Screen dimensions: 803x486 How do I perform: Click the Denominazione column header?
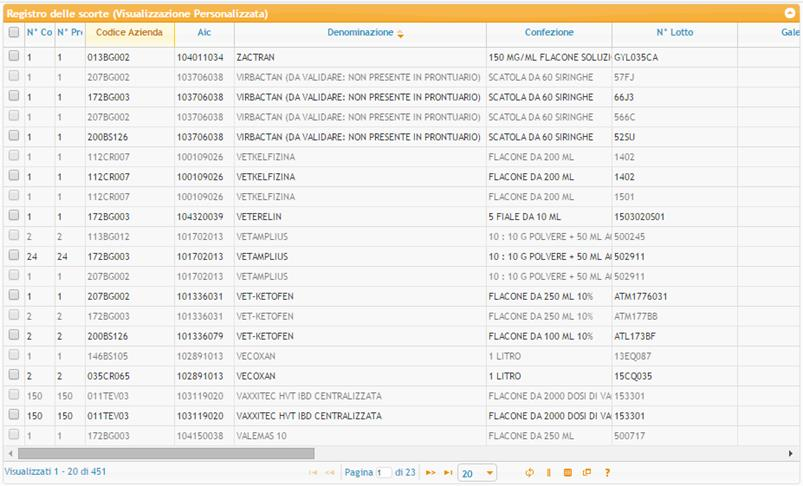[x=360, y=32]
